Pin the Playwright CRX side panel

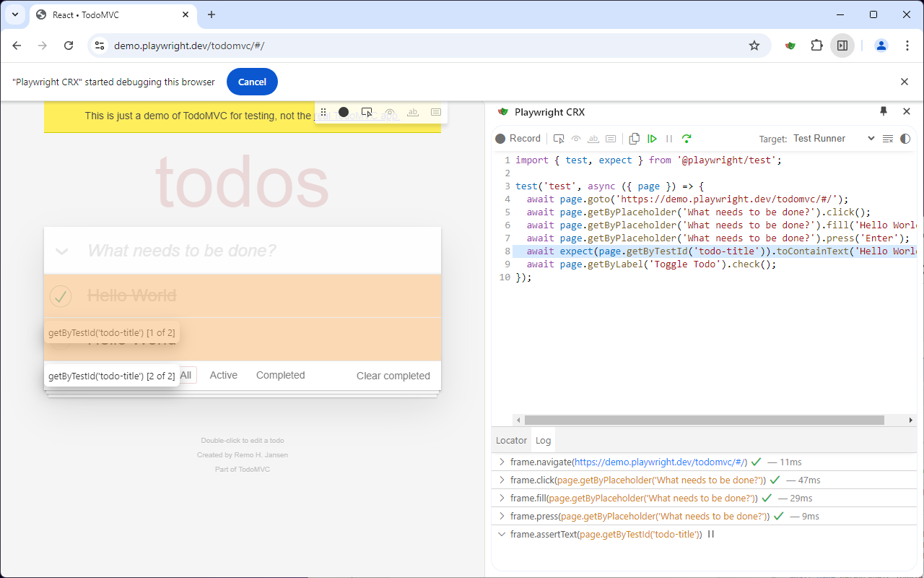click(x=884, y=111)
